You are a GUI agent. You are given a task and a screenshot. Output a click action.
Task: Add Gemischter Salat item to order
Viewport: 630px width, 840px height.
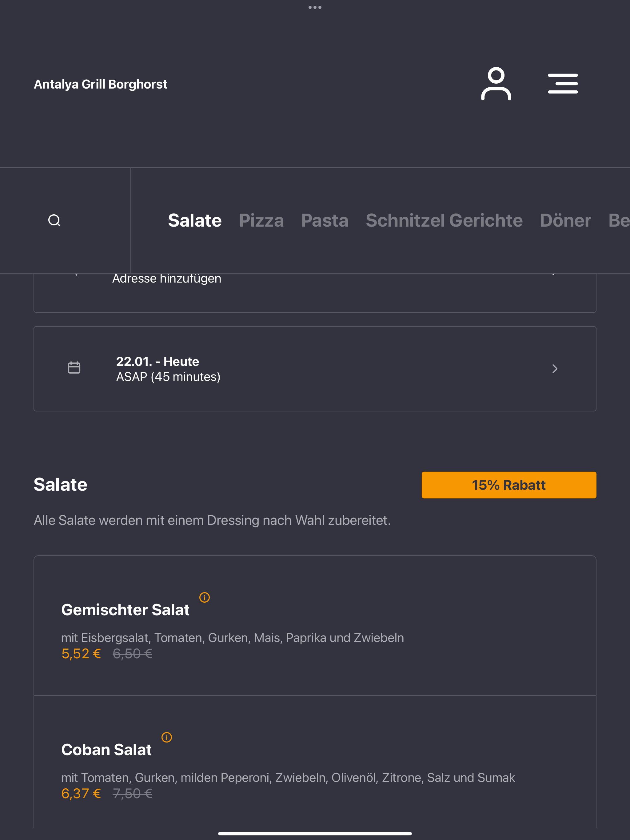click(315, 626)
